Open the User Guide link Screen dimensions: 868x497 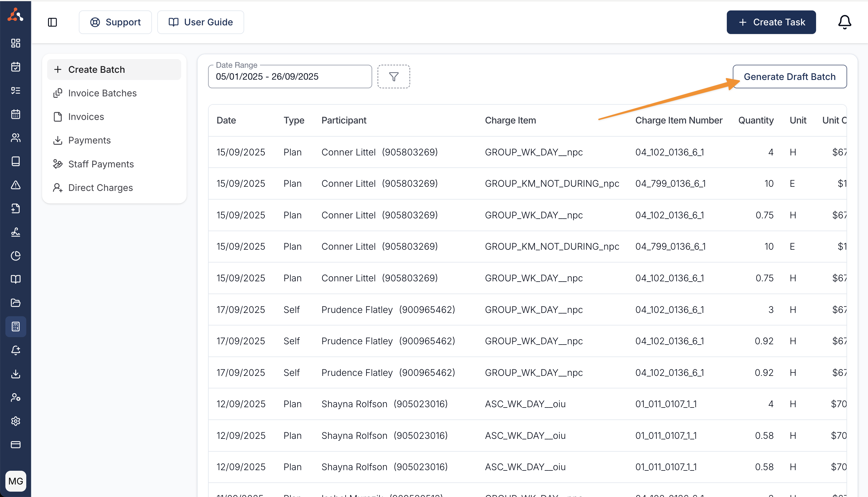pyautogui.click(x=201, y=22)
